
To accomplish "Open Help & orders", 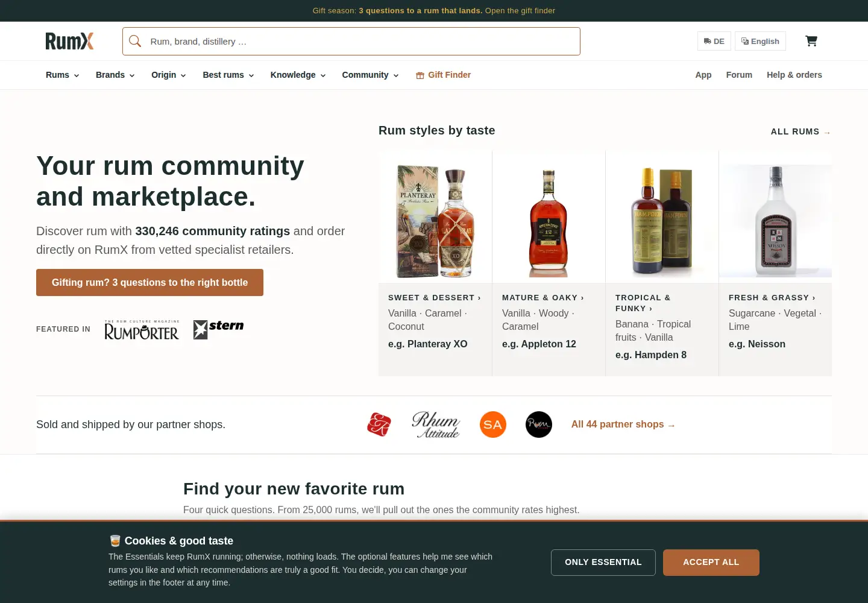I will (794, 75).
